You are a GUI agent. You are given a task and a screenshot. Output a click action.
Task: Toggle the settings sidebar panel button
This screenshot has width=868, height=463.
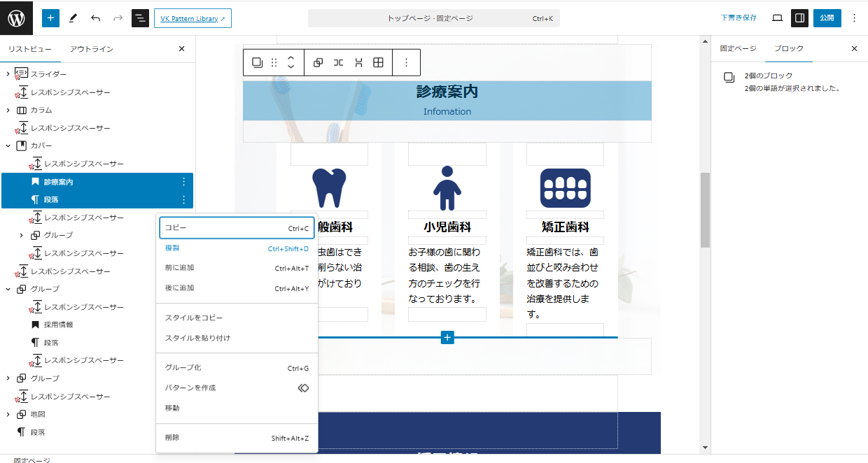pyautogui.click(x=799, y=18)
